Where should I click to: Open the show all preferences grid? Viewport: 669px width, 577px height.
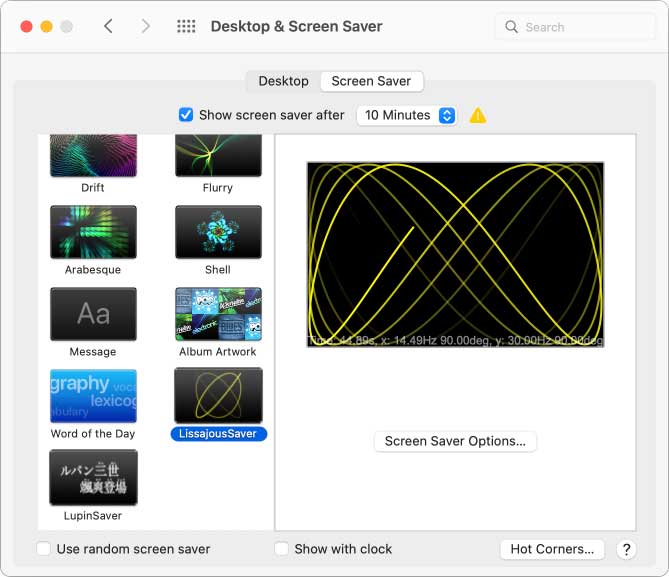tap(186, 27)
